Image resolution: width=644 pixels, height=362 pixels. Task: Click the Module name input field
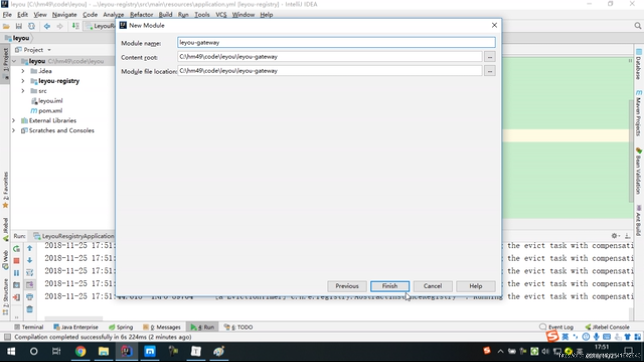point(336,43)
